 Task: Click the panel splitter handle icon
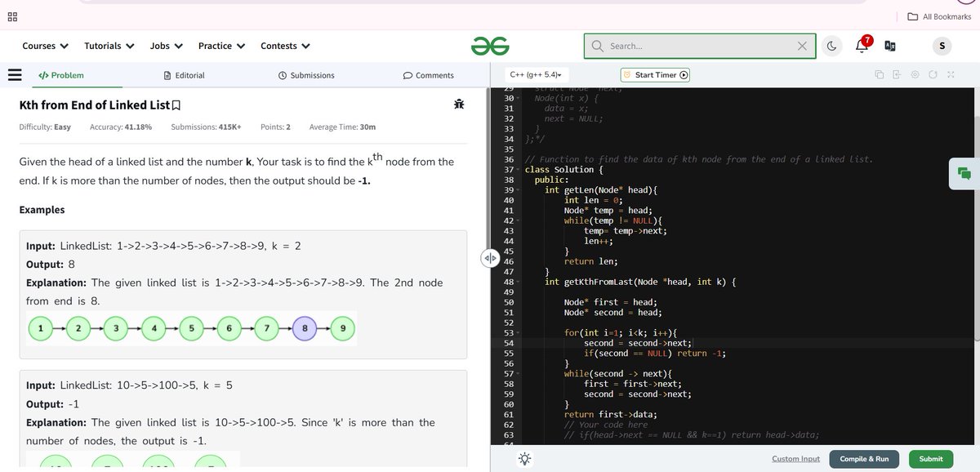490,258
